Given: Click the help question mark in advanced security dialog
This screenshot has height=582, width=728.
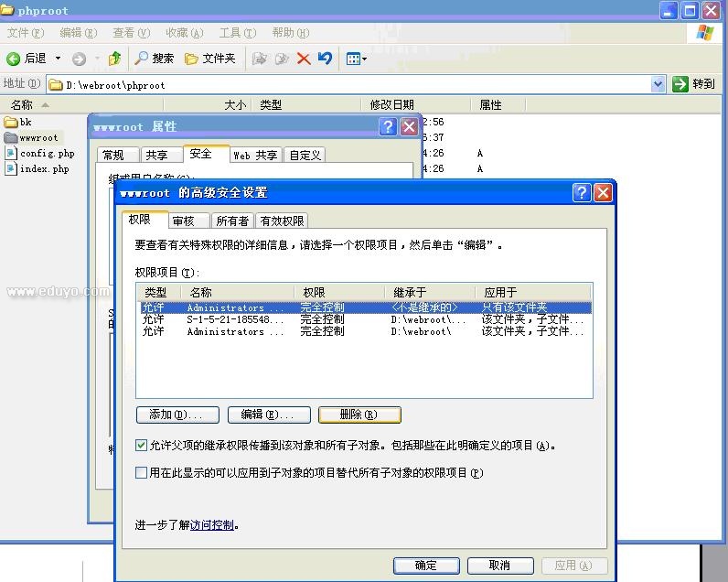Looking at the screenshot, I should click(582, 193).
